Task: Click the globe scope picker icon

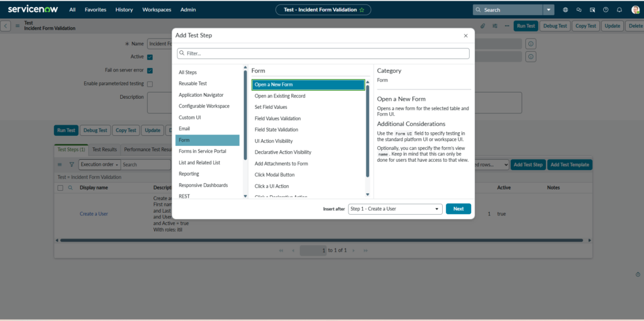Action: (565, 10)
